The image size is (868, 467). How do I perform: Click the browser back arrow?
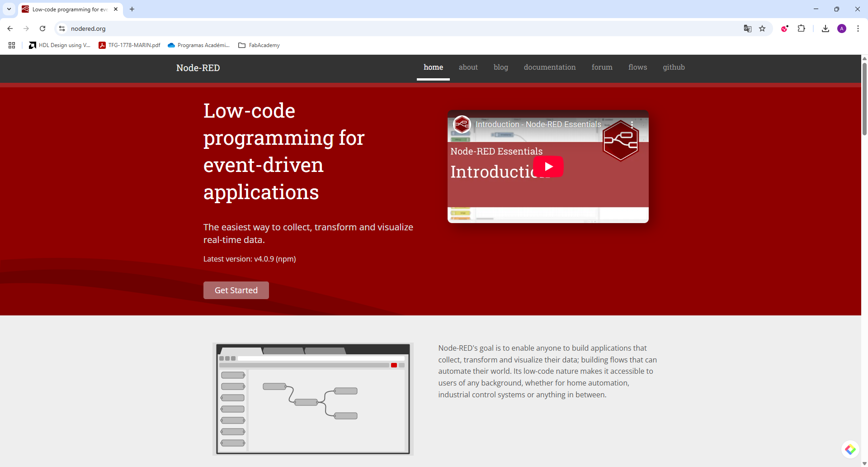tap(10, 29)
